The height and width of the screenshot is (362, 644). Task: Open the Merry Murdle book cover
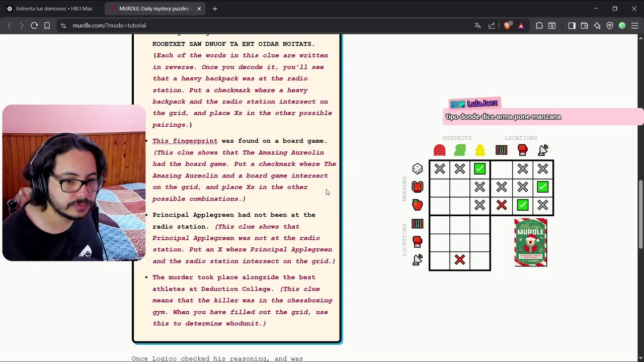click(x=531, y=242)
